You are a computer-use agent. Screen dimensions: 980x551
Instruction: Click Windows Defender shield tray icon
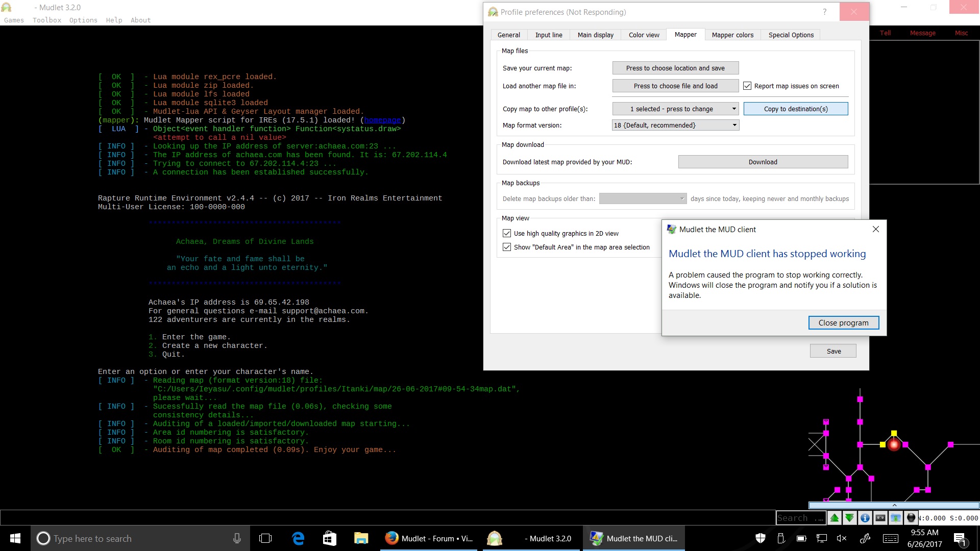[761, 538]
